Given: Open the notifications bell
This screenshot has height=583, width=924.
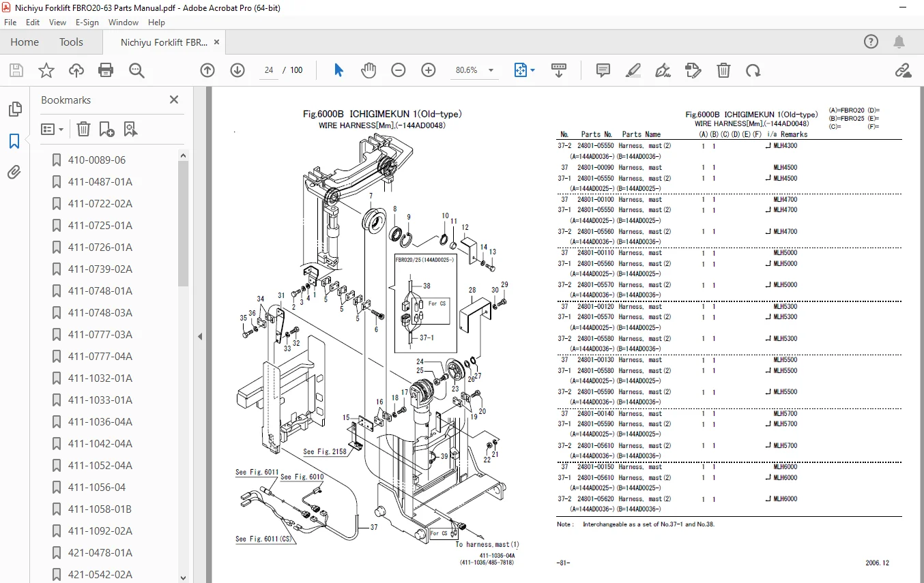Looking at the screenshot, I should click(899, 42).
